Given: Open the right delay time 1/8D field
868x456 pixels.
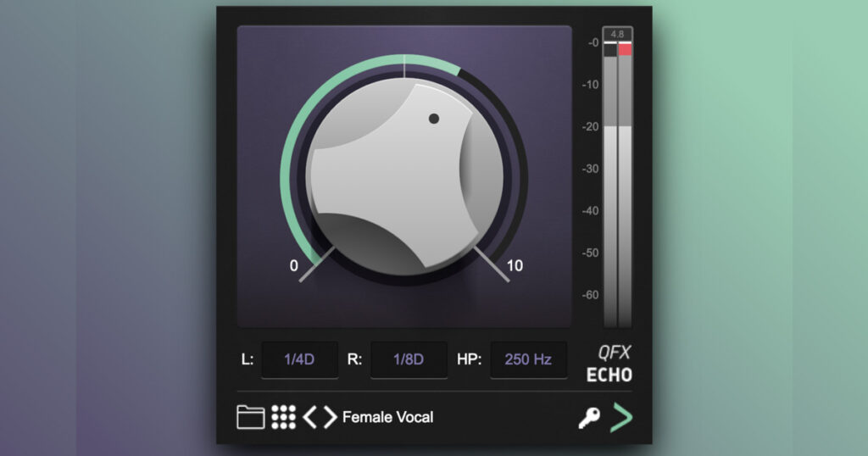Looking at the screenshot, I should 409,359.
